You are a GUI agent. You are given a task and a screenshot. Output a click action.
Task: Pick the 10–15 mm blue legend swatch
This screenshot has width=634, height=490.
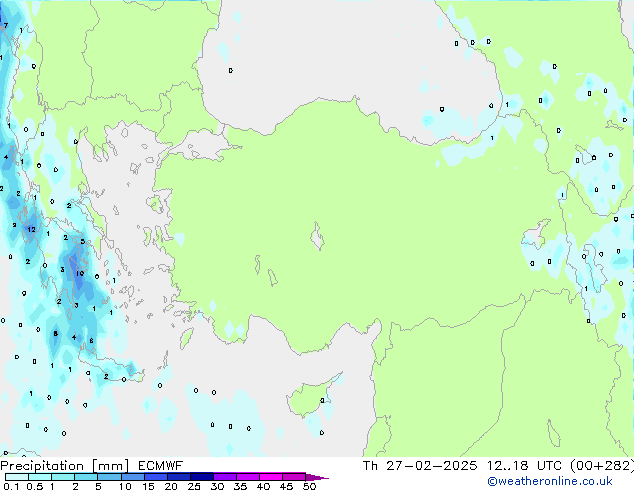(x=133, y=477)
